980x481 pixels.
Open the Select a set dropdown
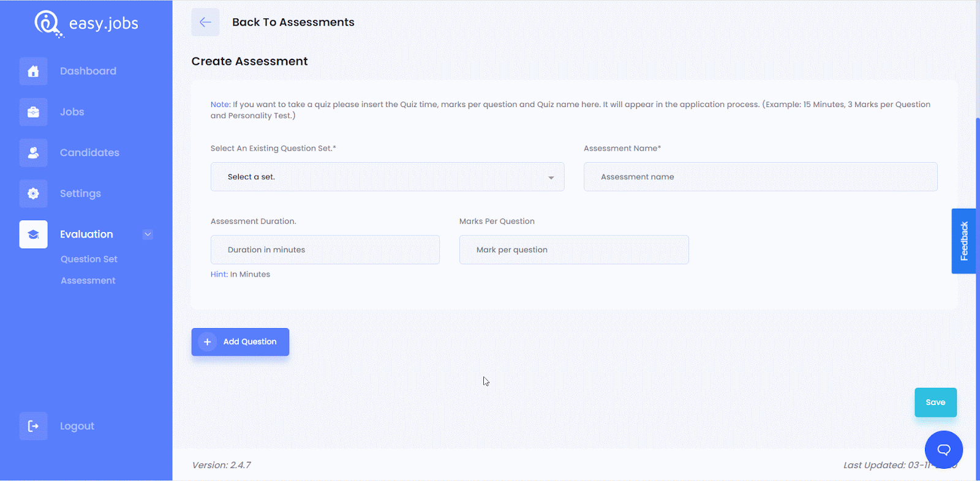point(387,177)
